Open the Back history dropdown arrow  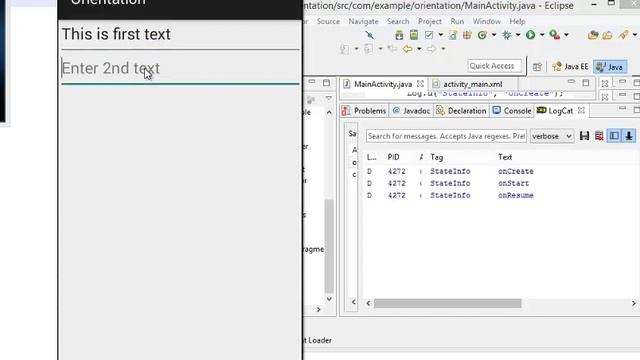point(419,49)
